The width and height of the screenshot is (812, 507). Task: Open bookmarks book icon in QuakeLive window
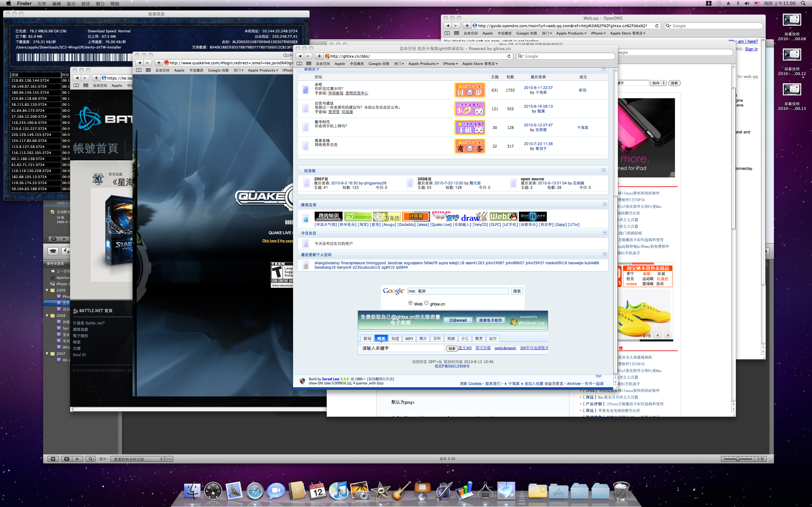139,70
